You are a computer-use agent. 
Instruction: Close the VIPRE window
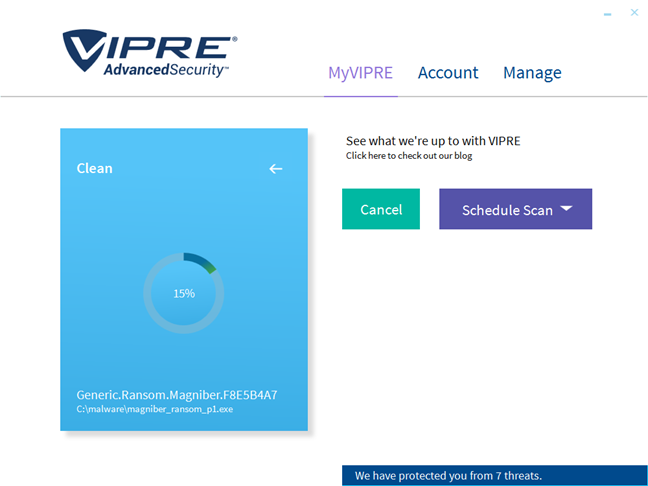click(634, 13)
